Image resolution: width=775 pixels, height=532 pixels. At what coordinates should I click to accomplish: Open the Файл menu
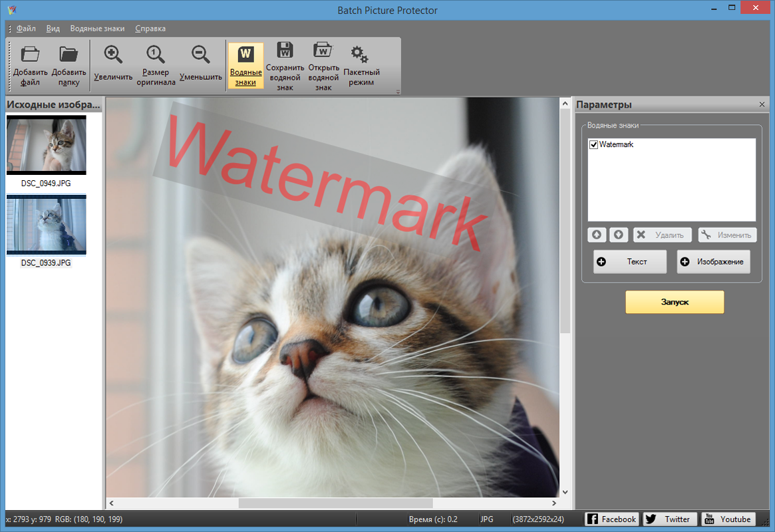(x=27, y=29)
